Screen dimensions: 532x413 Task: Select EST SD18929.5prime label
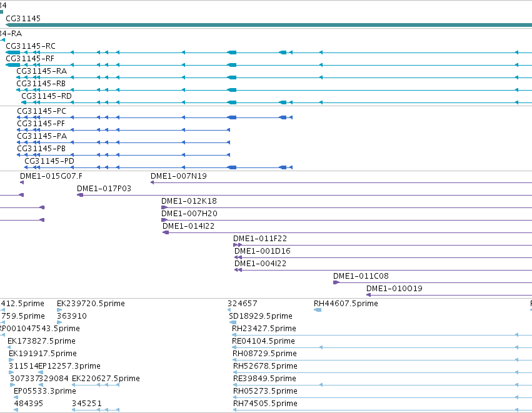261,316
